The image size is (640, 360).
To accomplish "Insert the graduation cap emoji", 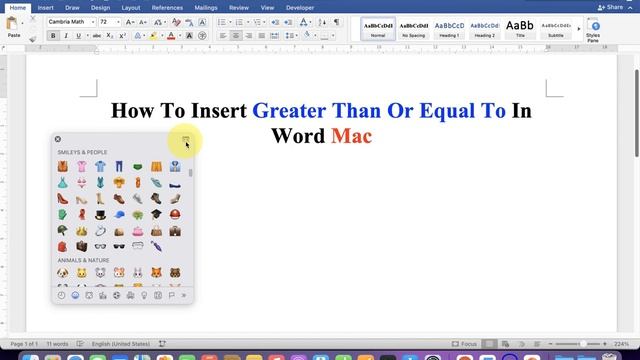I will click(x=156, y=214).
